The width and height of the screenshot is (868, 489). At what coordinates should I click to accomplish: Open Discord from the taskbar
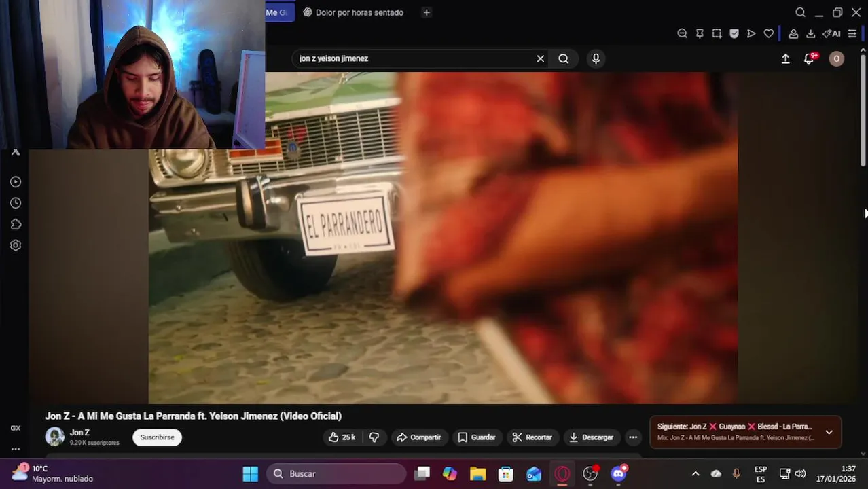click(x=619, y=473)
